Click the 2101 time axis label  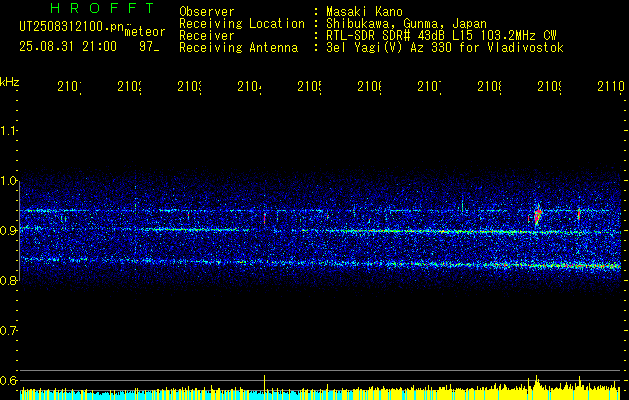tap(69, 86)
